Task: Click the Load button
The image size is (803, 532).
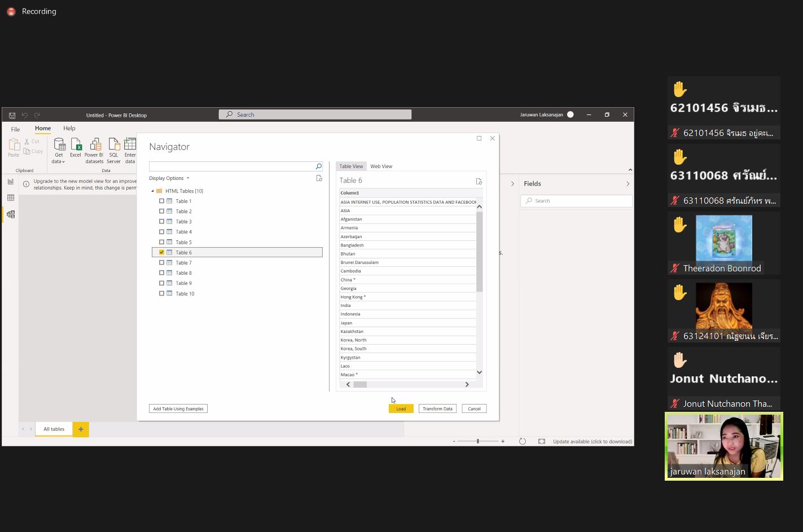Action: coord(401,408)
